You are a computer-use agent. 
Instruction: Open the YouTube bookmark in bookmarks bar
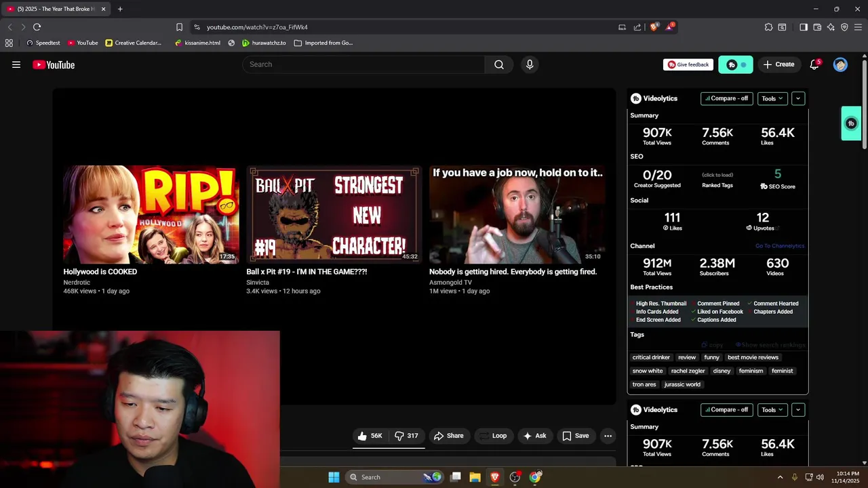83,43
